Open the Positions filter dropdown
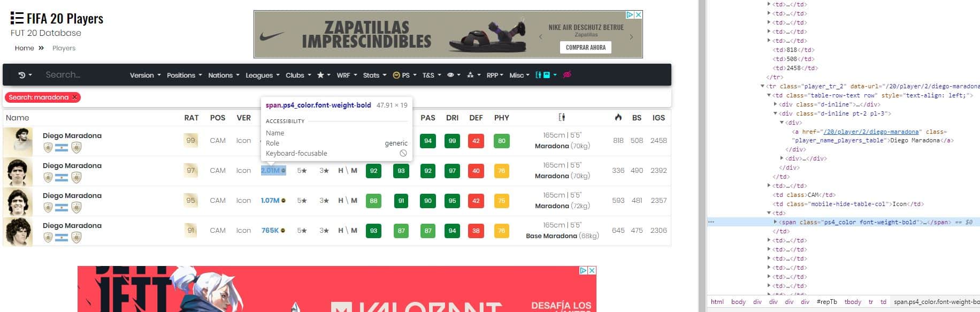Screen dimensions: 980x312 click(x=185, y=75)
